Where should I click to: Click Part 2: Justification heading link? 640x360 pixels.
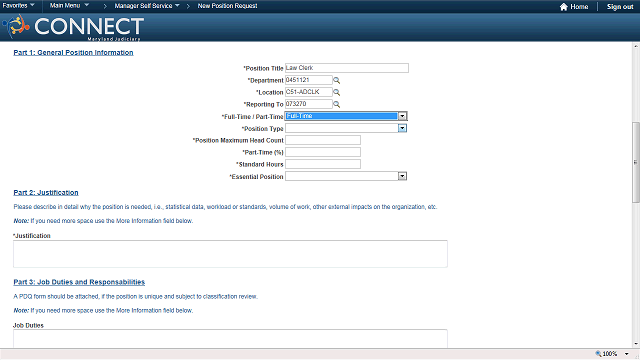pos(46,193)
